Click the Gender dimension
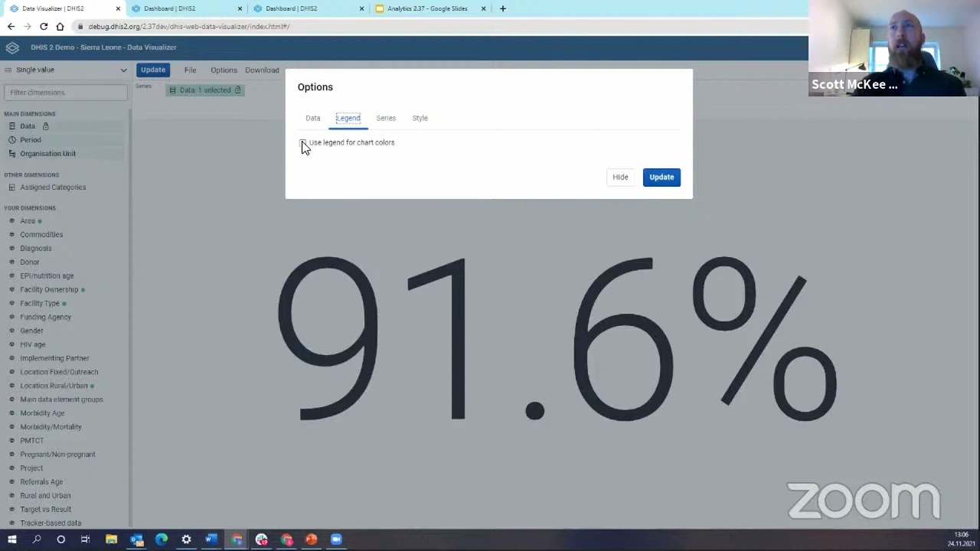 [x=31, y=331]
